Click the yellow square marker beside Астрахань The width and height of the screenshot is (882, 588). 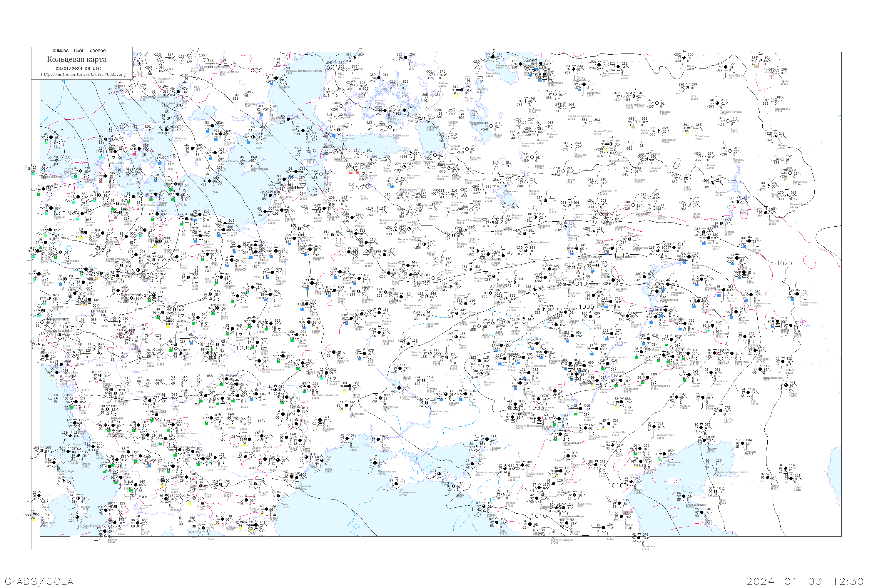[x=636, y=467]
